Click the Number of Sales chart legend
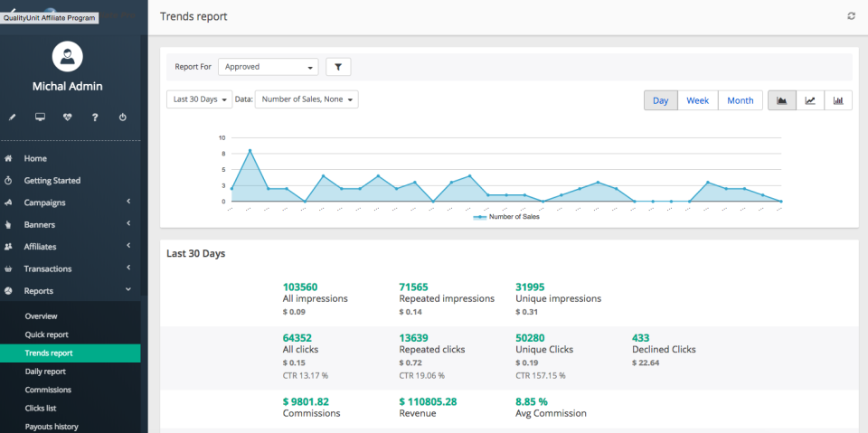The image size is (868, 433). coord(506,217)
